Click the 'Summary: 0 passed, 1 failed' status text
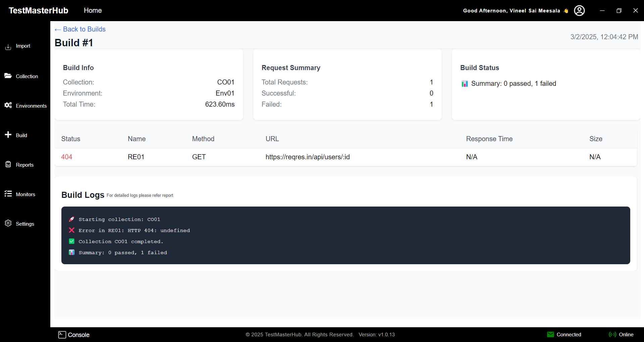 (514, 83)
